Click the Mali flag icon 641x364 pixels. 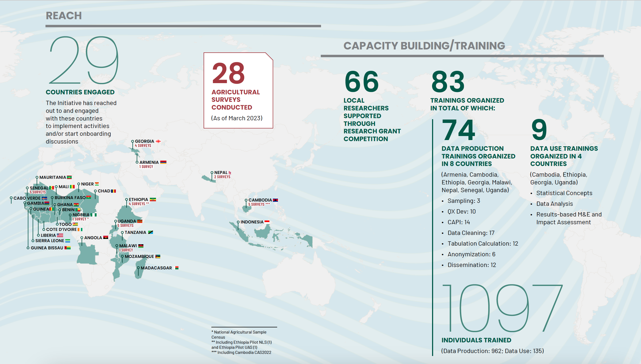tap(72, 187)
